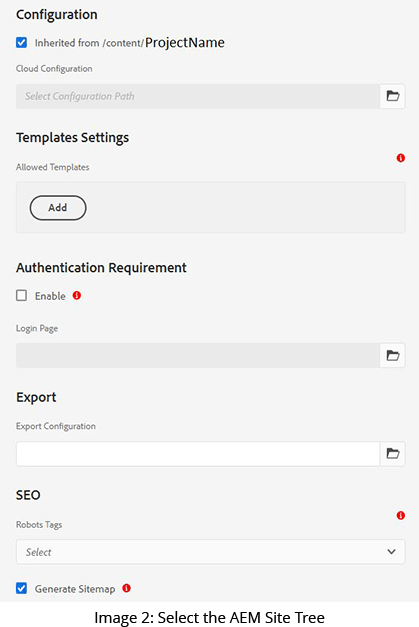Show info tooltip for Allowed Templates
Viewport: 419px width, 627px height.
pos(401,158)
